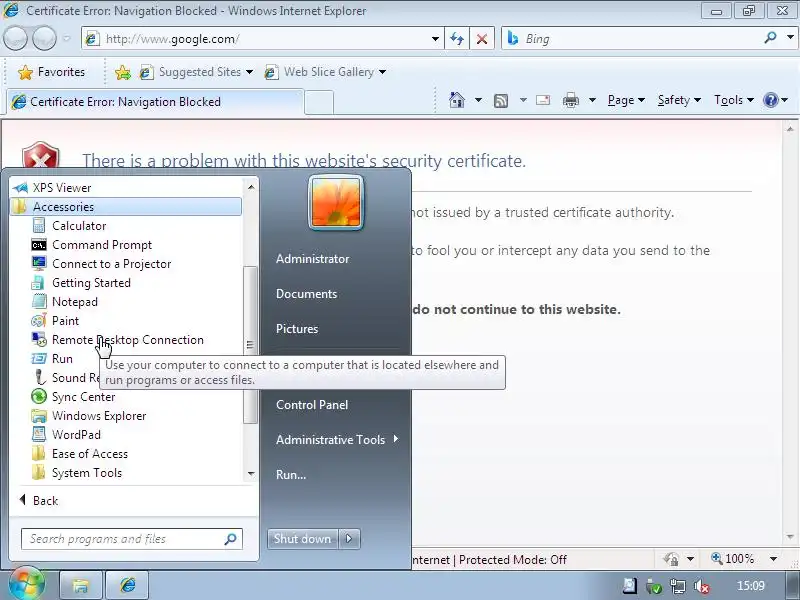The width and height of the screenshot is (800, 600).
Task: Open Connect to a Projector
Action: point(111,264)
